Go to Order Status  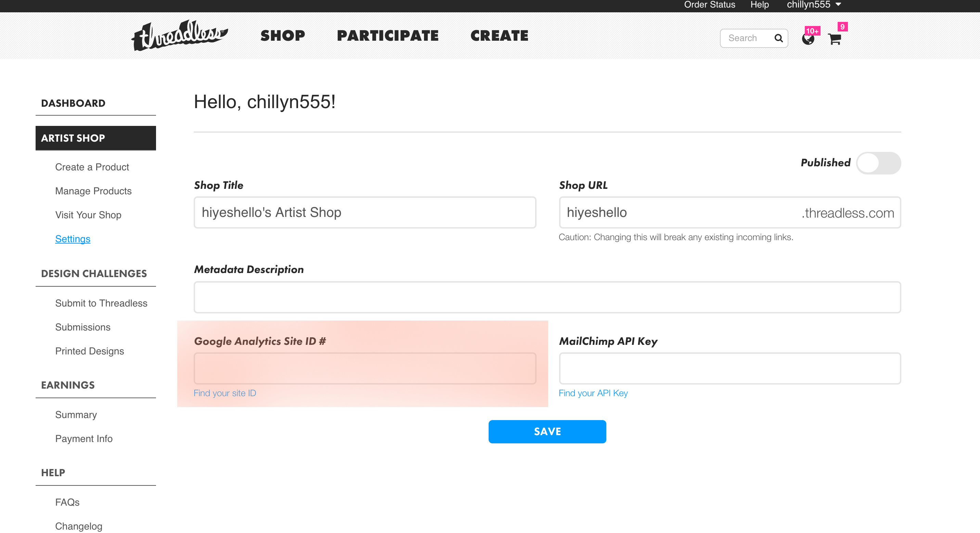point(710,4)
